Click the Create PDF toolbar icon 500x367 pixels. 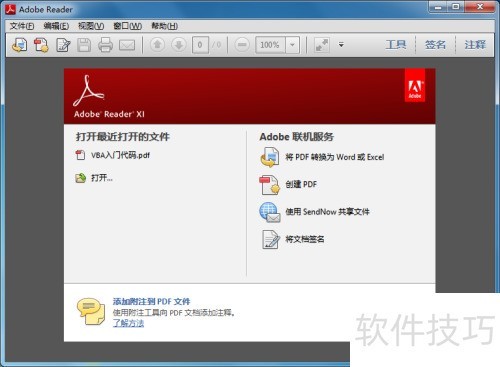pyautogui.click(x=41, y=45)
